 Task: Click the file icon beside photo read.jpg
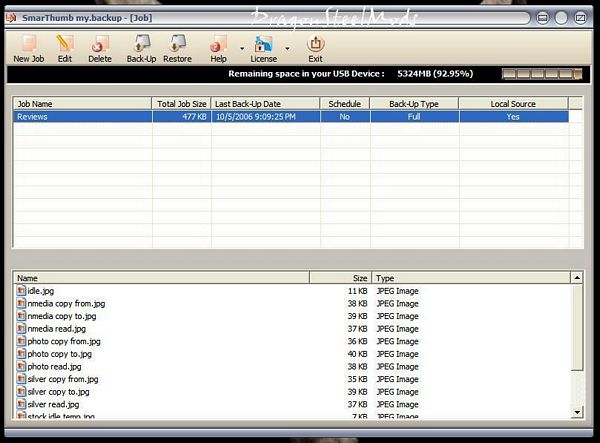point(21,366)
